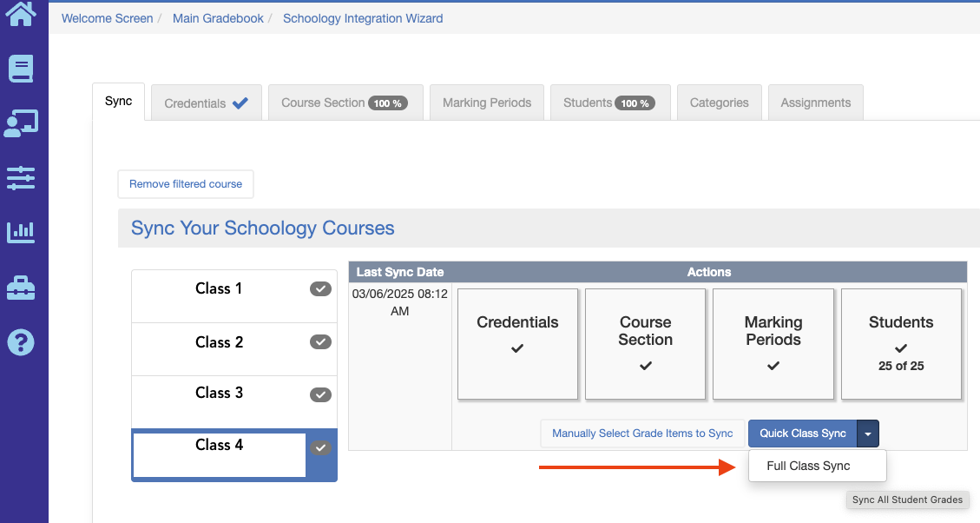Image resolution: width=980 pixels, height=523 pixels.
Task: Open the help question mark icon
Action: coord(21,342)
